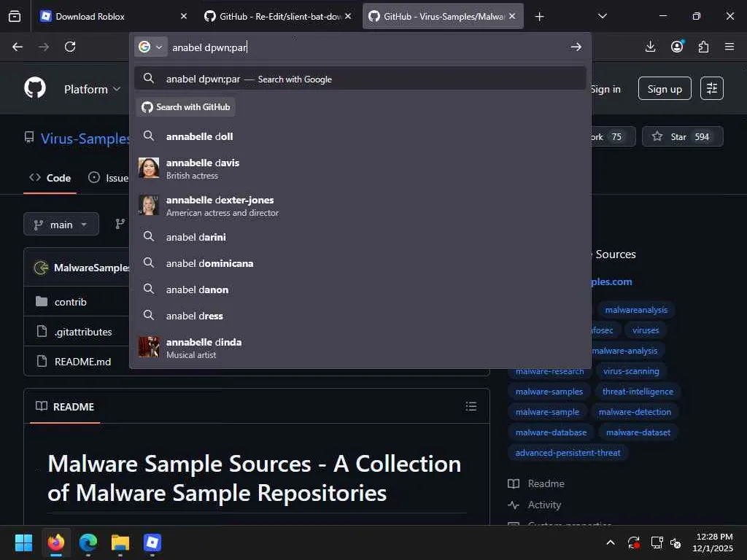This screenshot has width=747, height=560.
Task: Switch to the Download Roblox tab
Action: click(115, 16)
